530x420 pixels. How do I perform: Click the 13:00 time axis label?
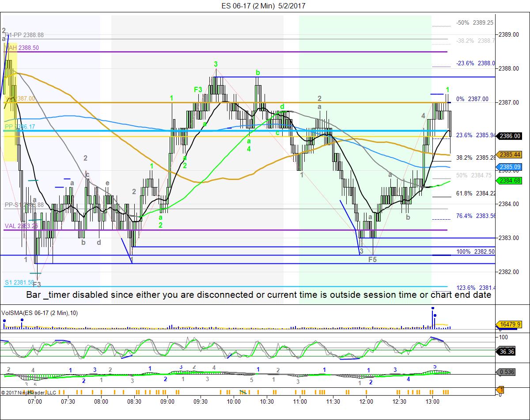(x=432, y=401)
